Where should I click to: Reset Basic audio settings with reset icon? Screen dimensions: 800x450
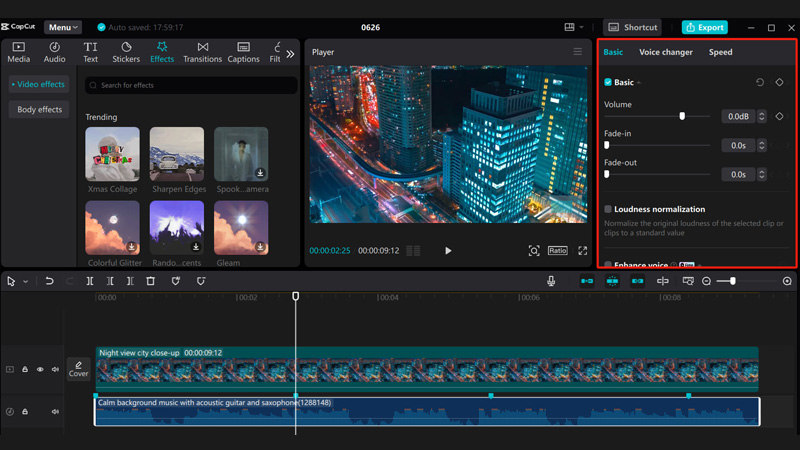click(x=759, y=82)
